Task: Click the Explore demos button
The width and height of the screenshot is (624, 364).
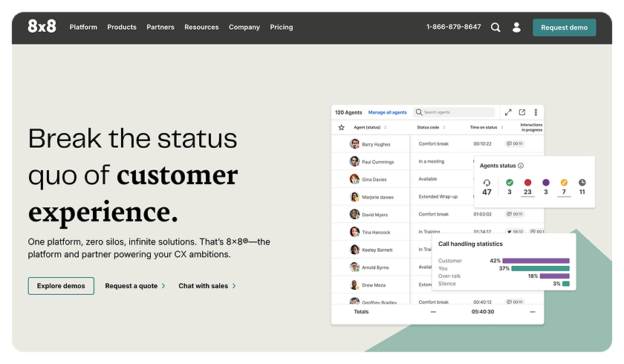Action: 61,286
